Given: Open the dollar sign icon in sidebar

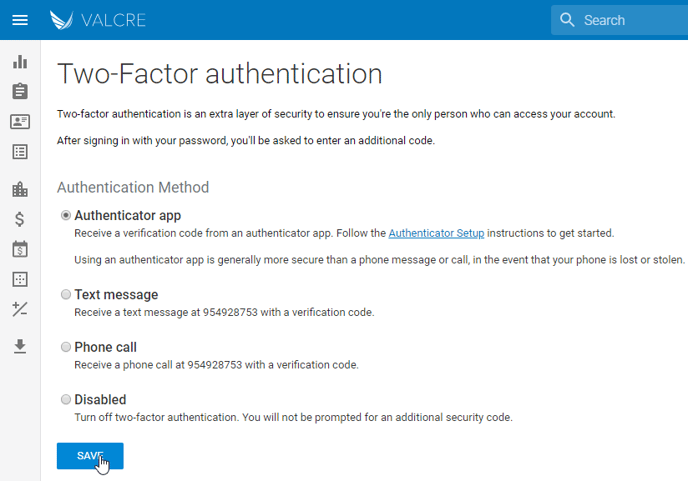Looking at the screenshot, I should click(20, 219).
